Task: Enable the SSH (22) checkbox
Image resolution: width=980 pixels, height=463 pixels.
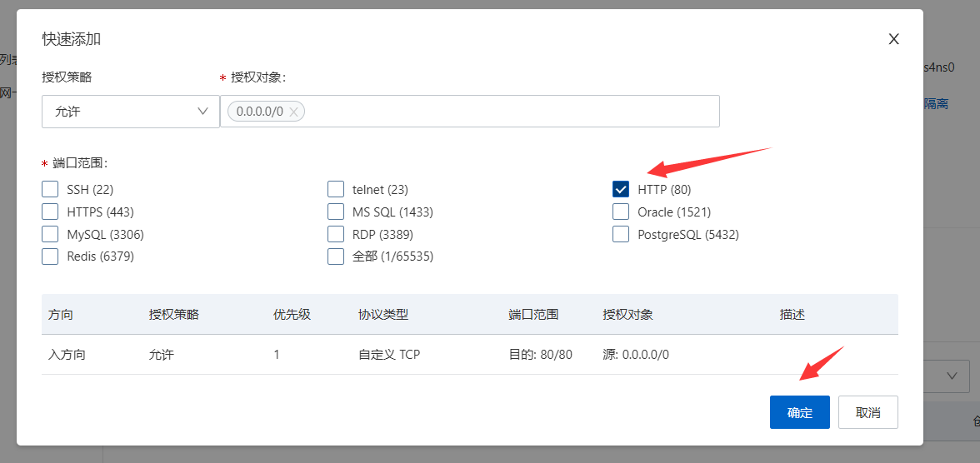Action: pyautogui.click(x=51, y=189)
